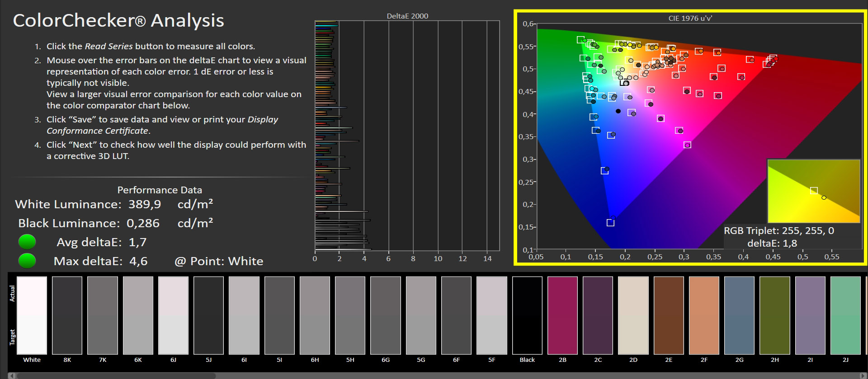Select the 6J light gray swatch
Screen dimensions: 868x379
(x=173, y=315)
